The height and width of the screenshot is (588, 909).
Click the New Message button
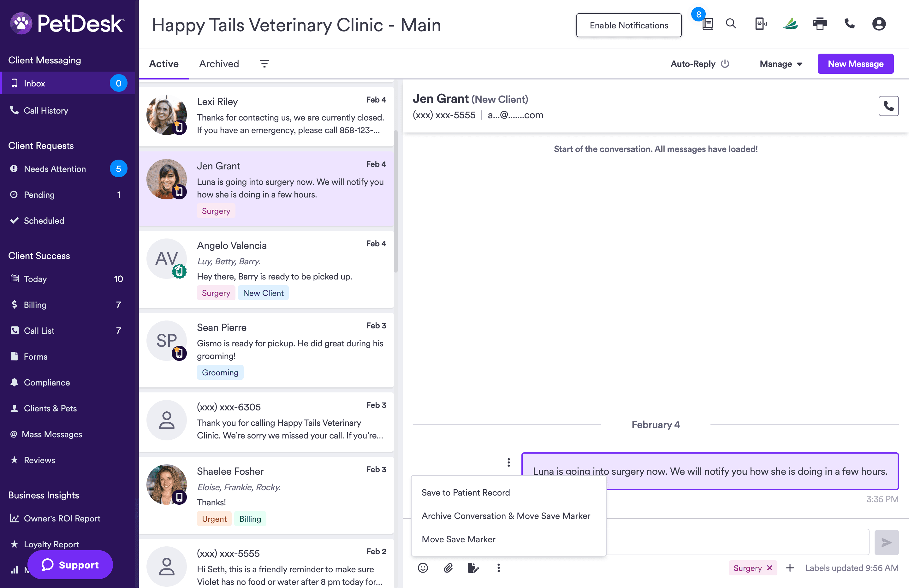[855, 64]
